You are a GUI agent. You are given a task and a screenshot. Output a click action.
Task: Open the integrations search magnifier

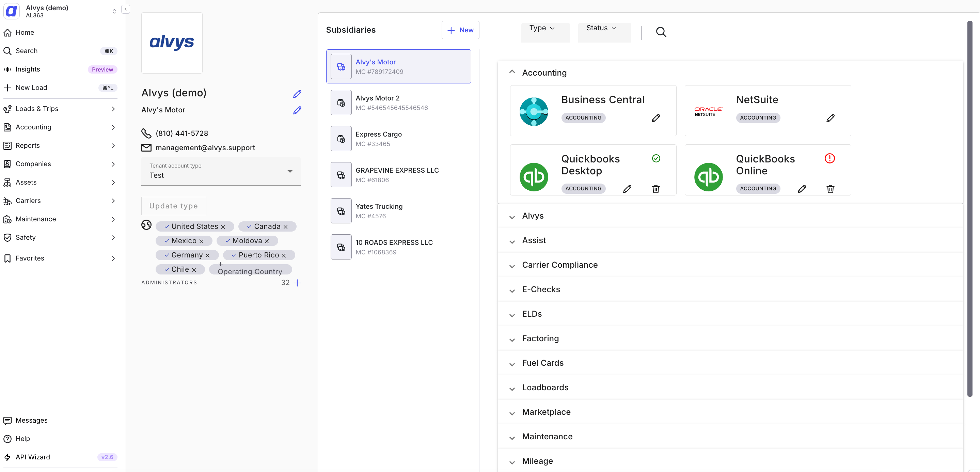pos(661,32)
